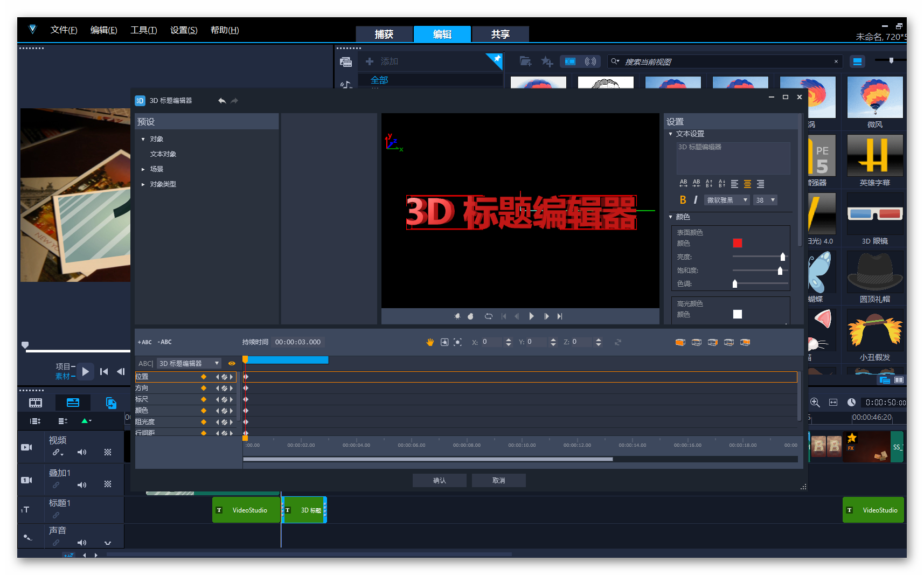Click the 添加 add button in library

382,61
